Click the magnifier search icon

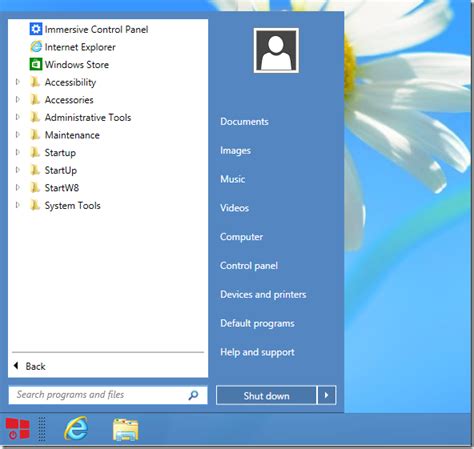(x=193, y=395)
